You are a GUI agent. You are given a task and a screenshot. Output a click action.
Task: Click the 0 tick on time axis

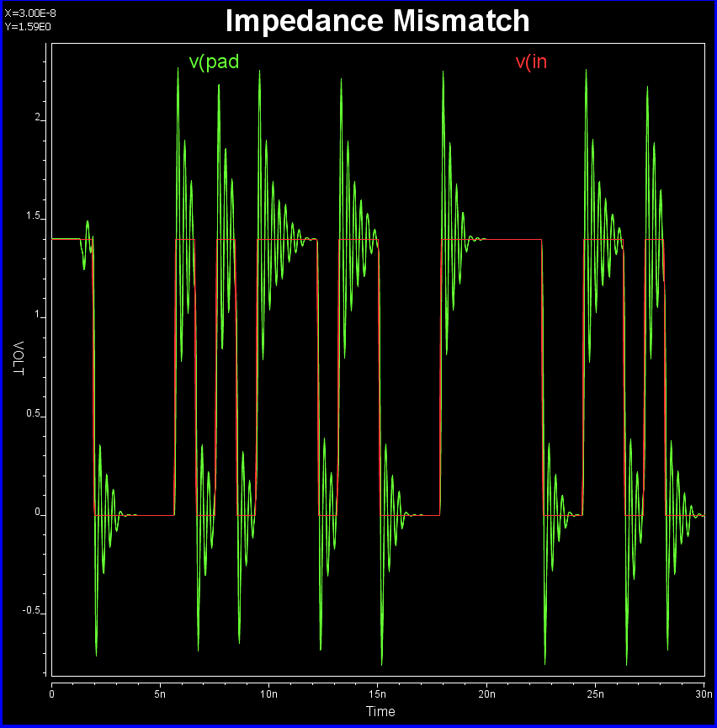[52, 693]
